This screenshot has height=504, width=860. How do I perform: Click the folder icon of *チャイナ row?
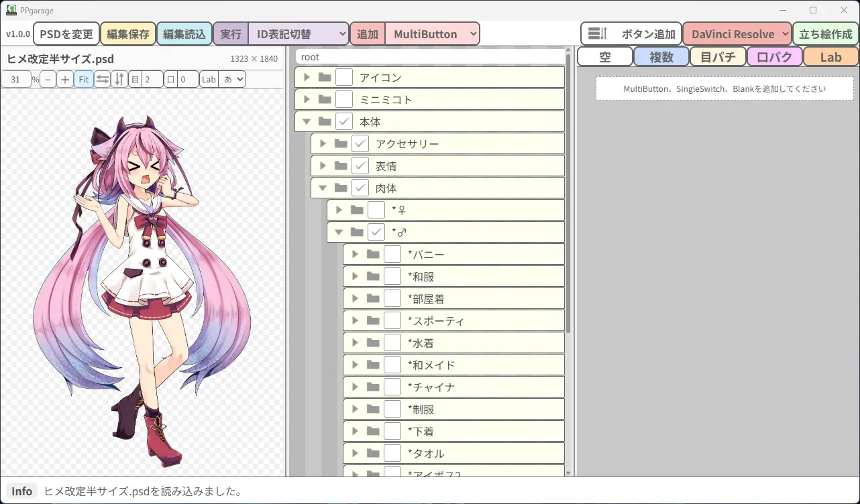[x=374, y=387]
